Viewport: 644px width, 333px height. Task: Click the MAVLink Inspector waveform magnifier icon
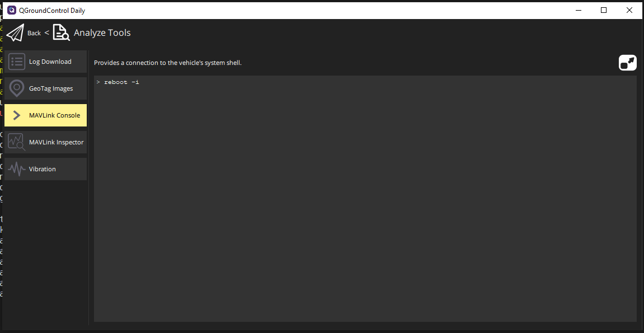[16, 142]
